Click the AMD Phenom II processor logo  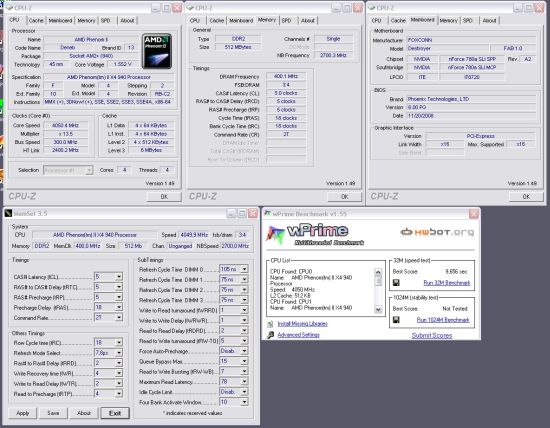[157, 51]
